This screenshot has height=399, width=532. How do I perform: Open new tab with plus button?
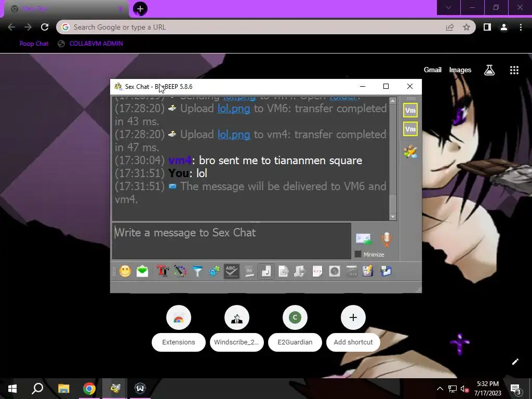pyautogui.click(x=140, y=9)
